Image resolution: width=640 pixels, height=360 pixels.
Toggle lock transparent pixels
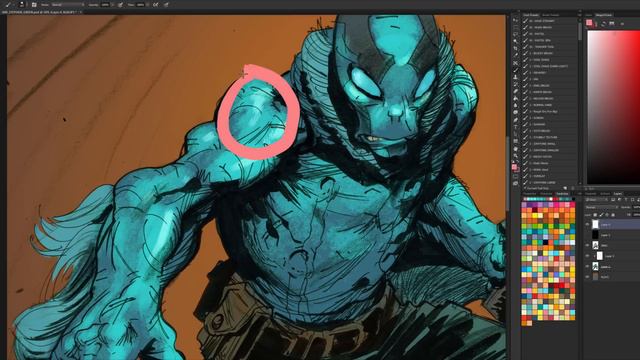[x=596, y=215]
